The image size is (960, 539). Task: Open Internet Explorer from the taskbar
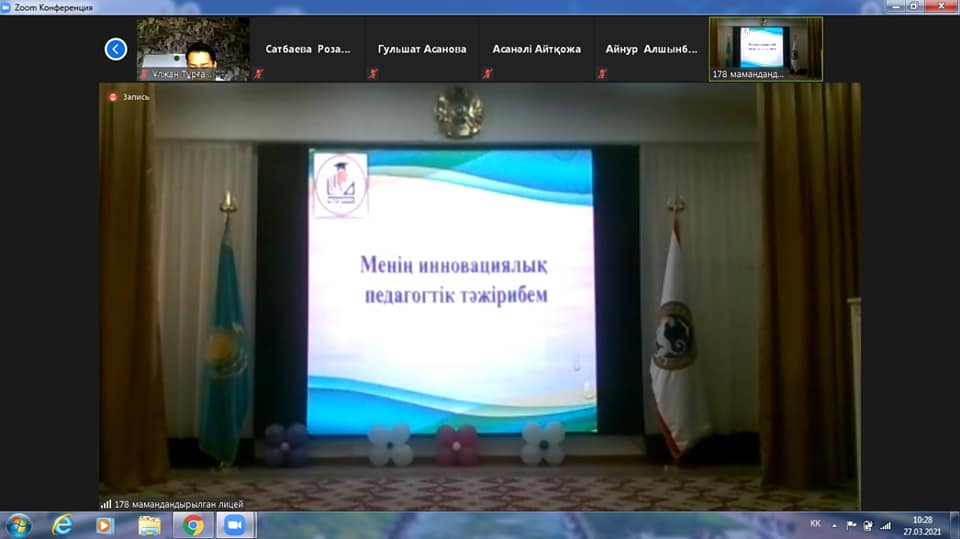[62, 525]
